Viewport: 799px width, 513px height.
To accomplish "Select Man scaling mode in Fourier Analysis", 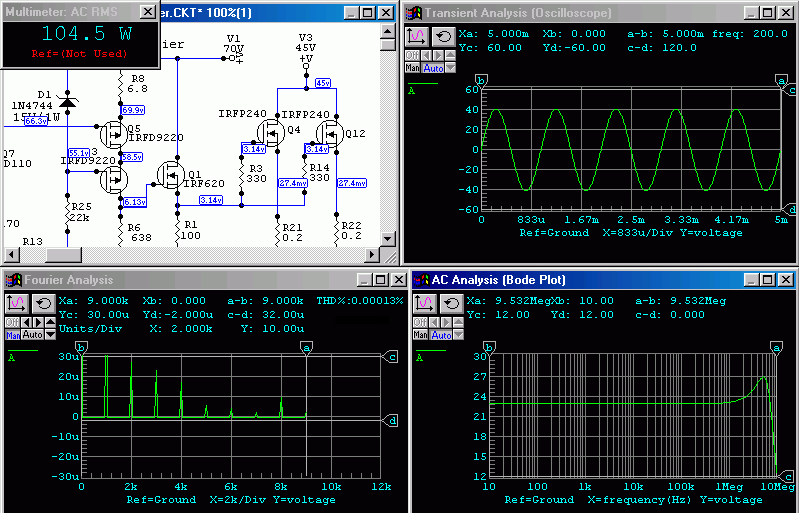I will click(x=13, y=335).
